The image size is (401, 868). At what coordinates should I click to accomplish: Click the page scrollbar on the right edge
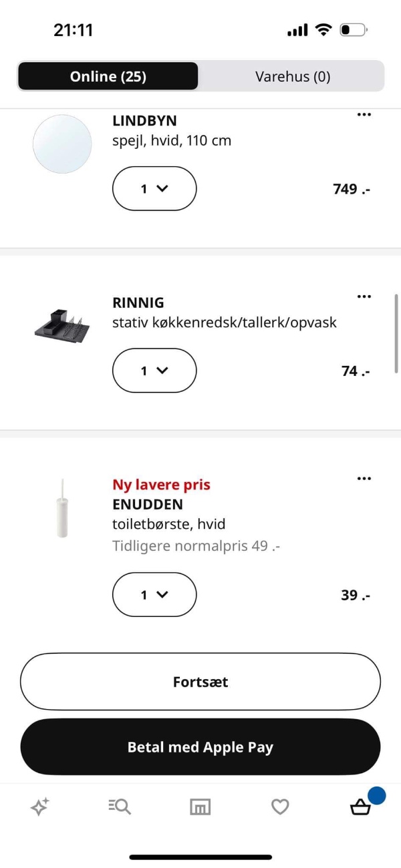point(397,333)
